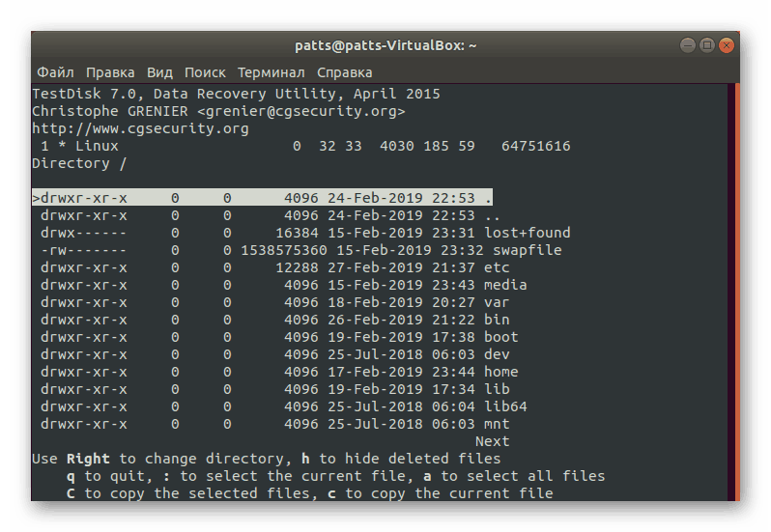The width and height of the screenshot is (771, 532).
Task: Select the home directory entry
Action: (x=279, y=372)
